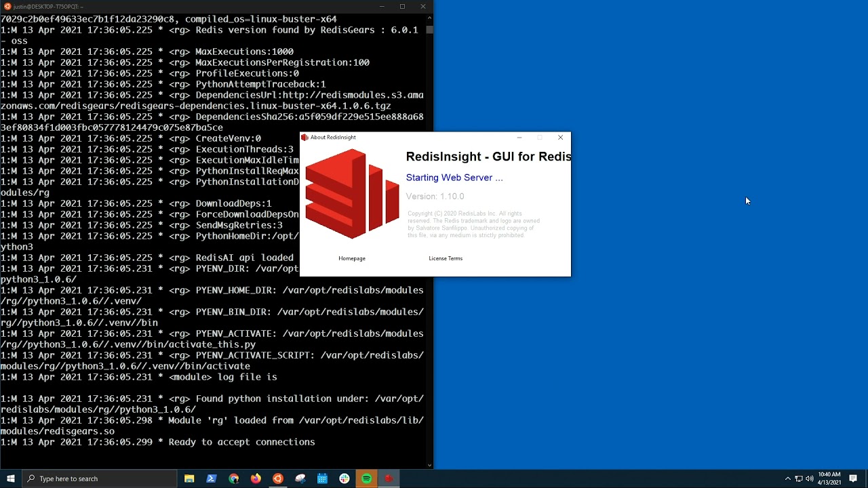
Task: Close the About RedisInsight window
Action: [x=560, y=138]
